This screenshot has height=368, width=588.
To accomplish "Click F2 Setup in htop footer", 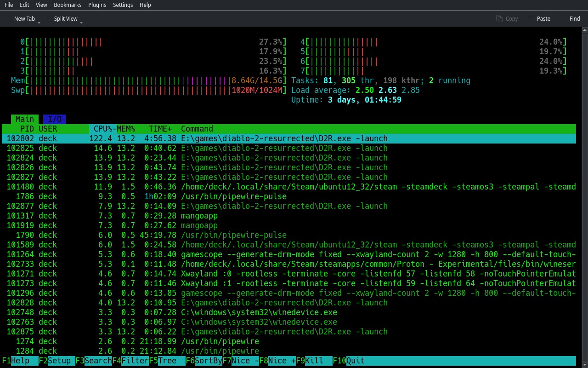I will coord(57,361).
